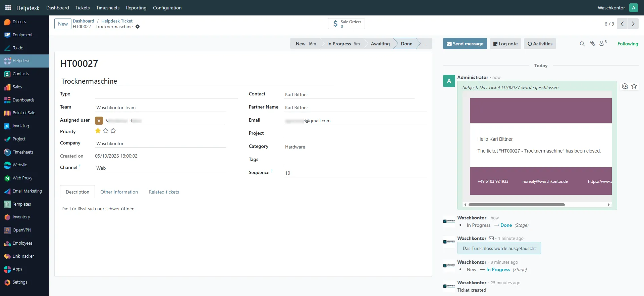Click ticket title field Trocknermaschine
The image size is (644, 296).
(x=198, y=81)
